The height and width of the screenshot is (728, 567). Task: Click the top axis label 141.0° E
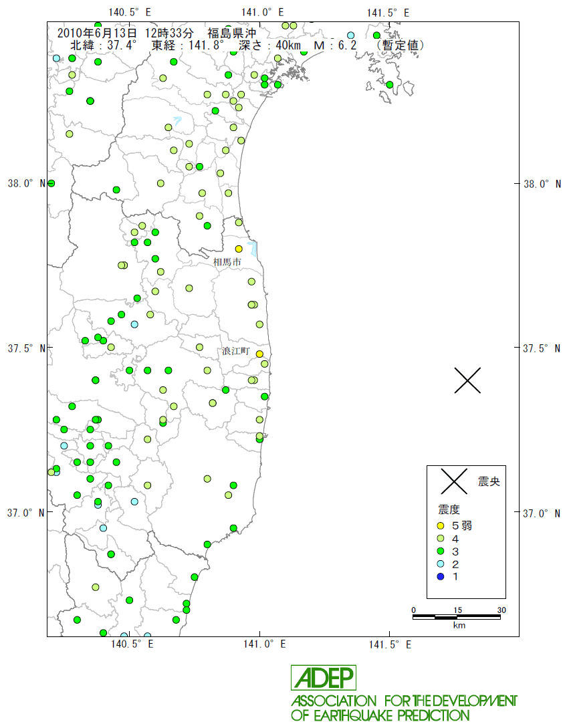click(x=263, y=13)
